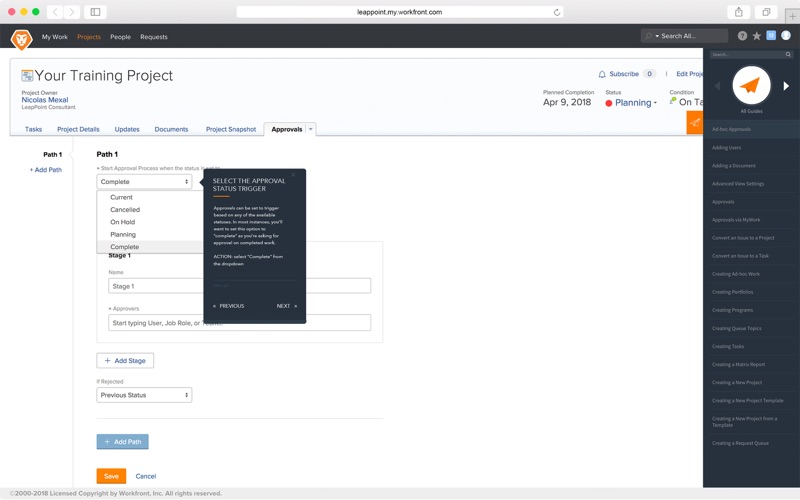Open the Ad-hoc Approvals guide
The height and width of the screenshot is (500, 800).
point(751,129)
